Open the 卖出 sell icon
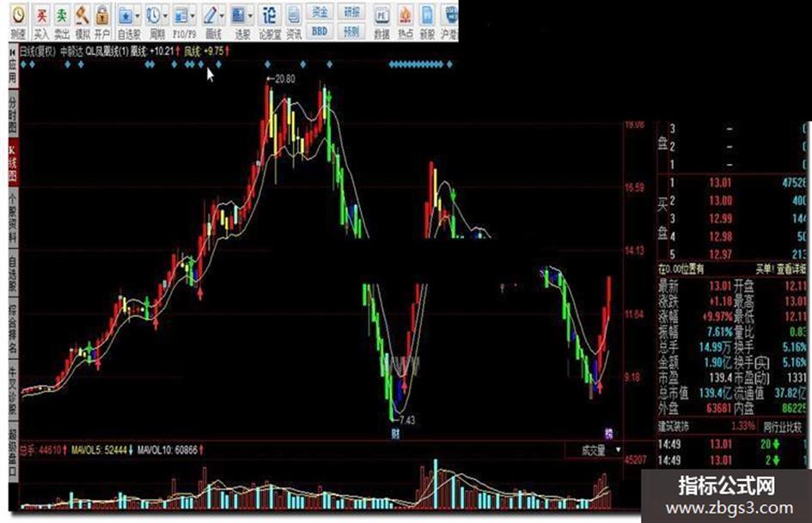812x523 pixels. pyautogui.click(x=62, y=15)
